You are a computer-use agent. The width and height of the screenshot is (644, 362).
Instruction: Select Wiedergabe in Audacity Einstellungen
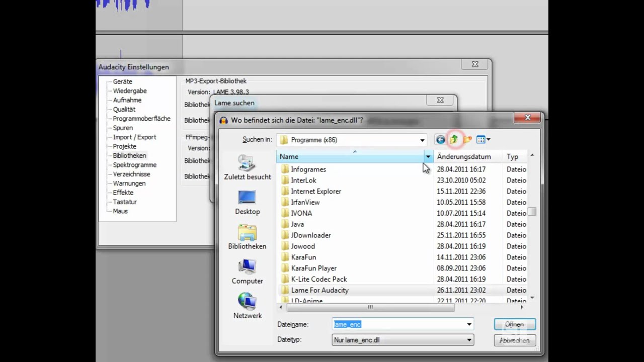pyautogui.click(x=130, y=91)
